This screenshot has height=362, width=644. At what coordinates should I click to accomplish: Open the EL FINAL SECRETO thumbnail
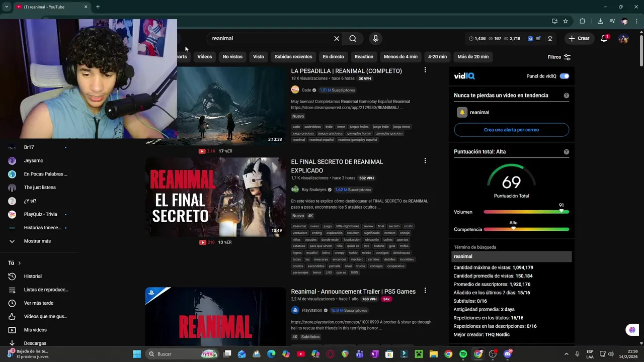pos(215,197)
